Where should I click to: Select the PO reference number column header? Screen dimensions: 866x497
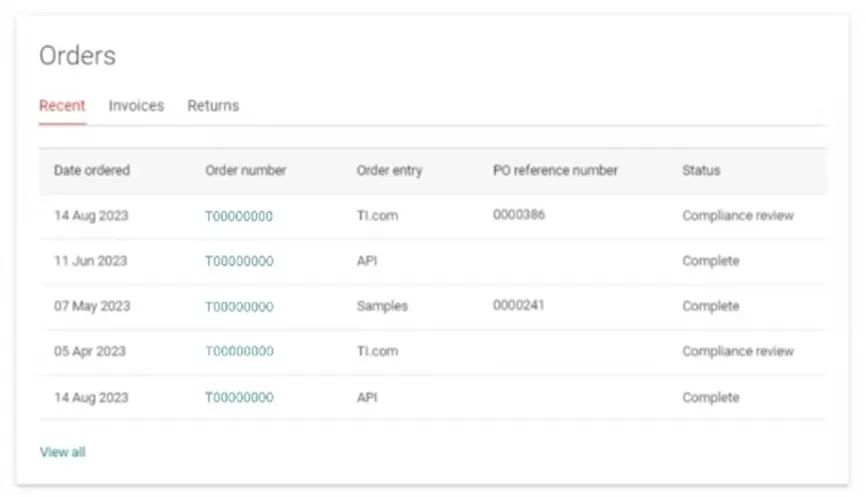555,170
